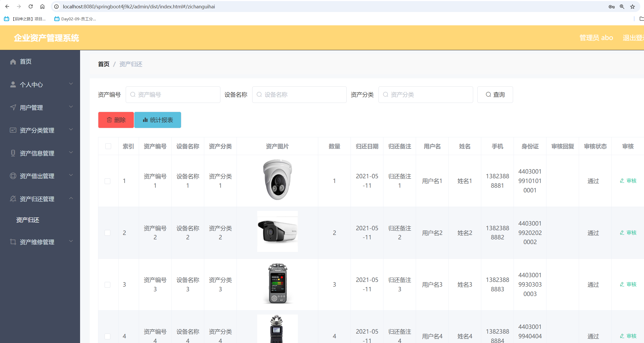Click the 资产维修管理 sidebar icon
Screen dimensions: 644x343
click(13, 242)
